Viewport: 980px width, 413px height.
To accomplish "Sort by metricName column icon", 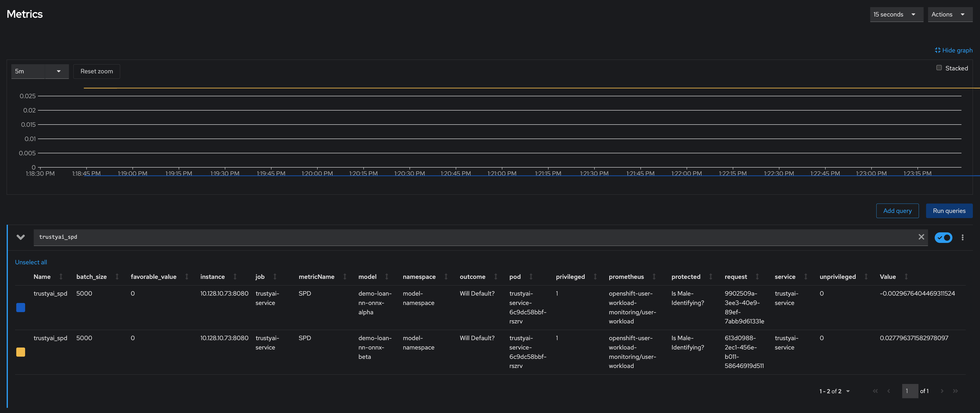I will click(345, 276).
